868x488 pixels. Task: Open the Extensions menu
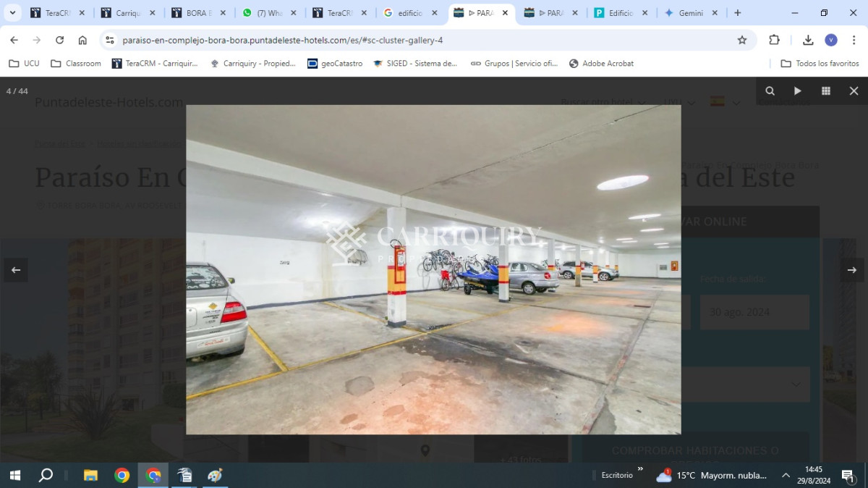774,40
